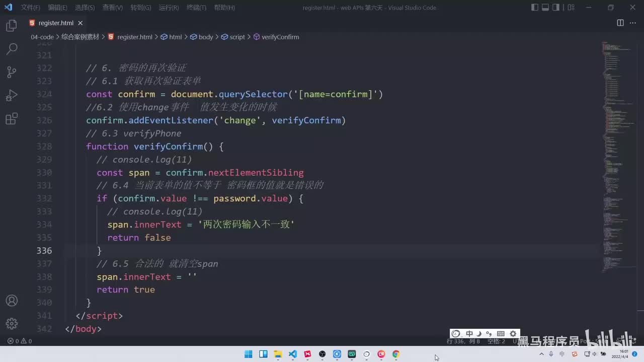The height and width of the screenshot is (362, 644).
Task: Toggle the bottom panel layout icon
Action: coord(545,8)
